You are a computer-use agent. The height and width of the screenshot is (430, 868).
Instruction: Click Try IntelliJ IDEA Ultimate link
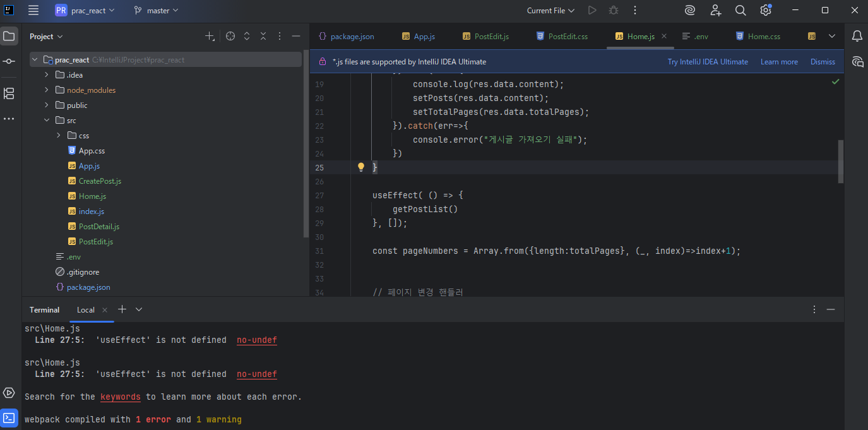(x=708, y=62)
